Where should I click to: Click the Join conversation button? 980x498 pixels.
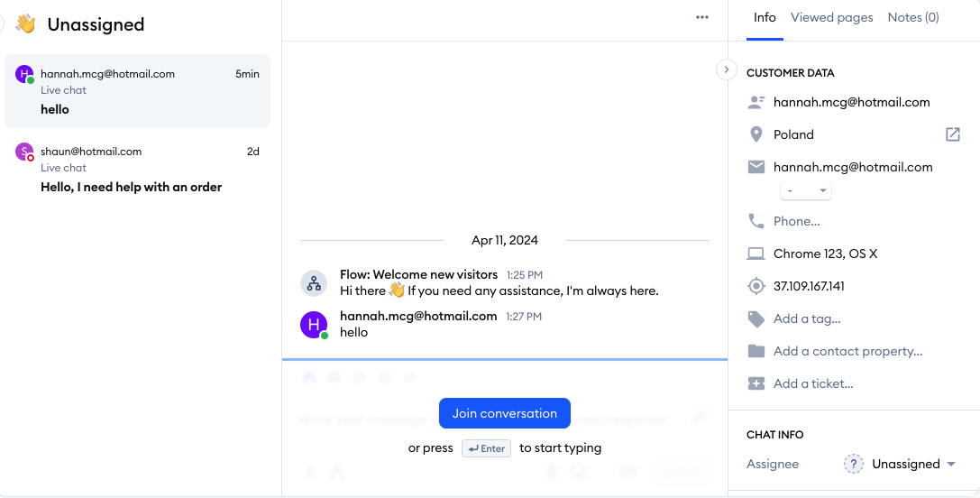pos(504,413)
